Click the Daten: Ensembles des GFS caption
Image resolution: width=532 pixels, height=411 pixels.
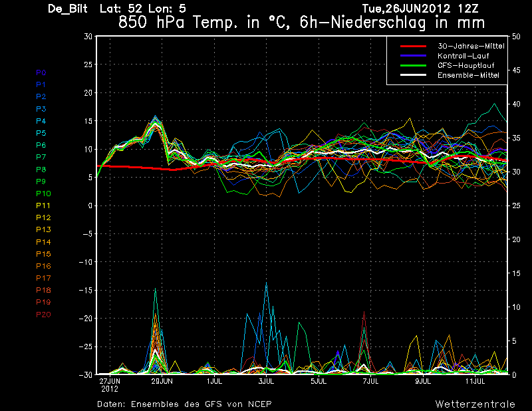click(184, 404)
